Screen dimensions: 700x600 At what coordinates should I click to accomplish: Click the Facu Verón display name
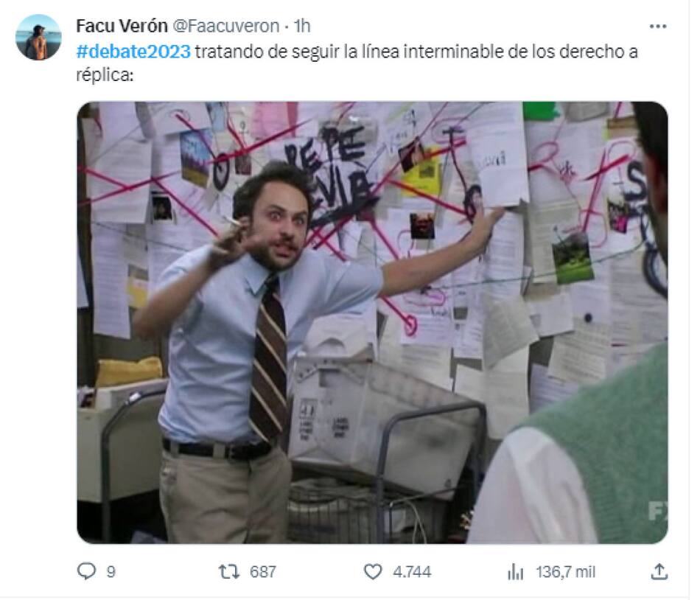122,26
